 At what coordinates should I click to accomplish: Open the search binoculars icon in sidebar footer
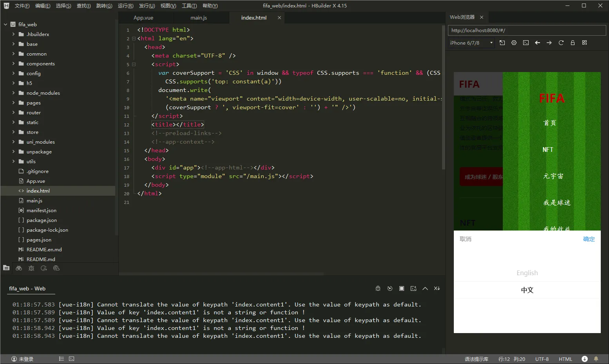coord(19,268)
